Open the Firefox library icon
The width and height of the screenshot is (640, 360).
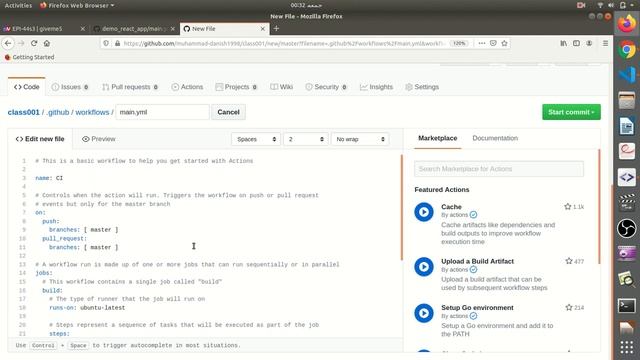[563, 43]
